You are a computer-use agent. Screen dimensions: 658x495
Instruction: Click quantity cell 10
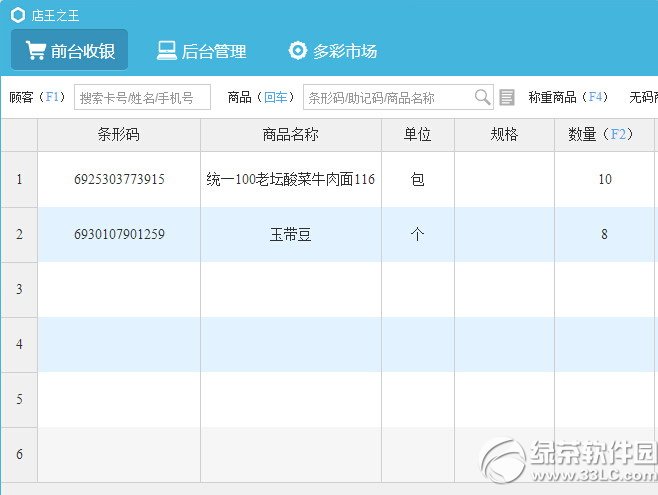[605, 180]
